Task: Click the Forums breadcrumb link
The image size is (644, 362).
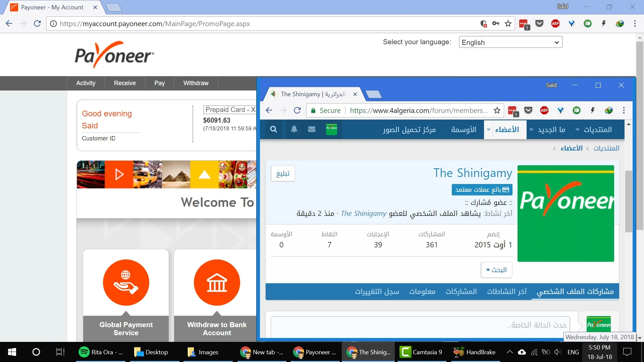Action: coord(606,148)
